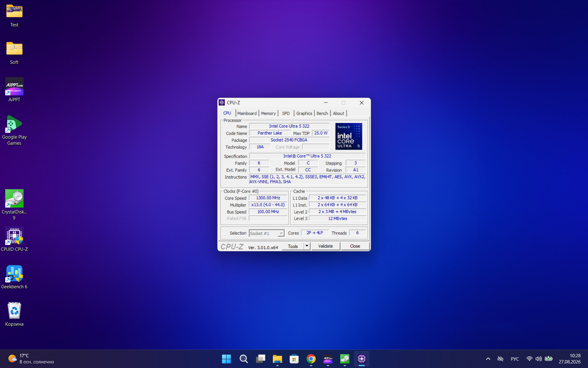Select the CPUID CPU-Z desktop icon

click(x=14, y=240)
